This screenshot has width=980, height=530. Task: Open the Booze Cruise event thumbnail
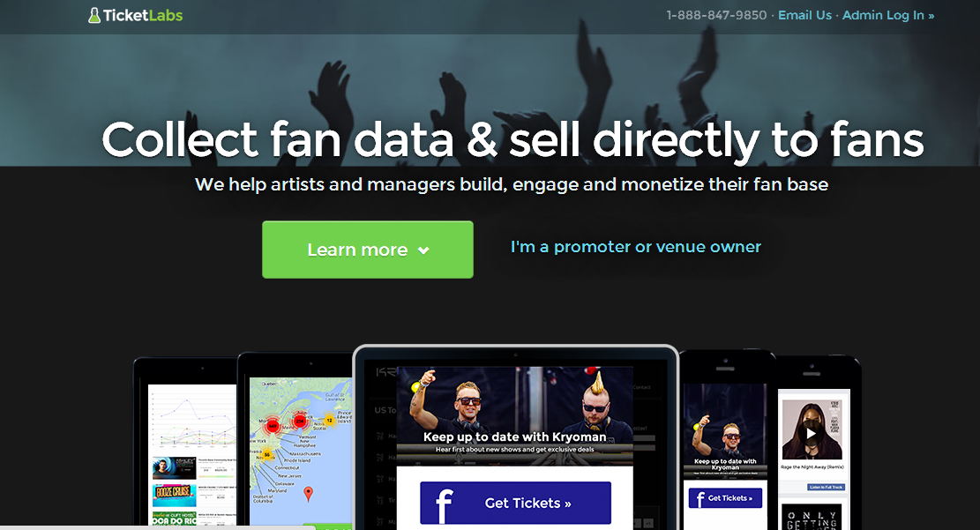pyautogui.click(x=175, y=495)
